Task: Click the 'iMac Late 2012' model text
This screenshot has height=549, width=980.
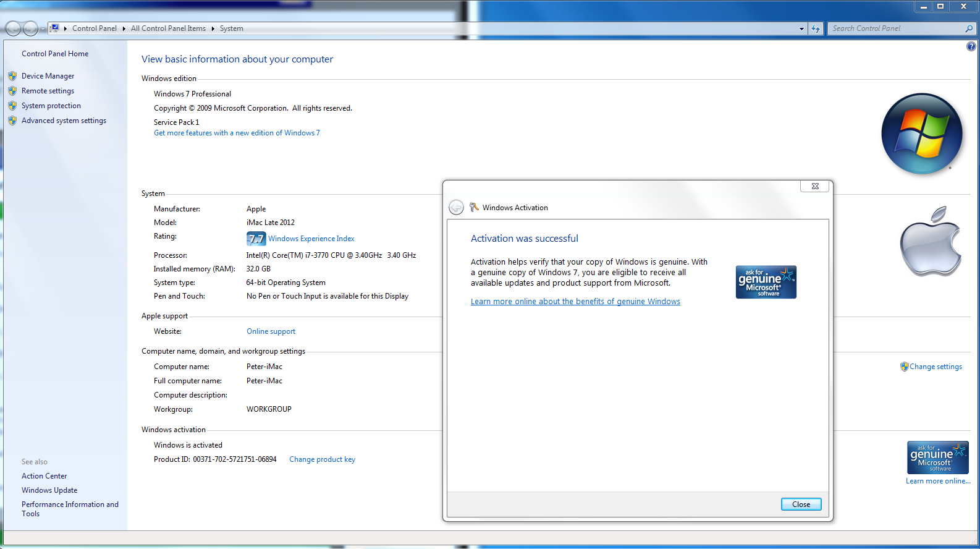Action: point(271,223)
